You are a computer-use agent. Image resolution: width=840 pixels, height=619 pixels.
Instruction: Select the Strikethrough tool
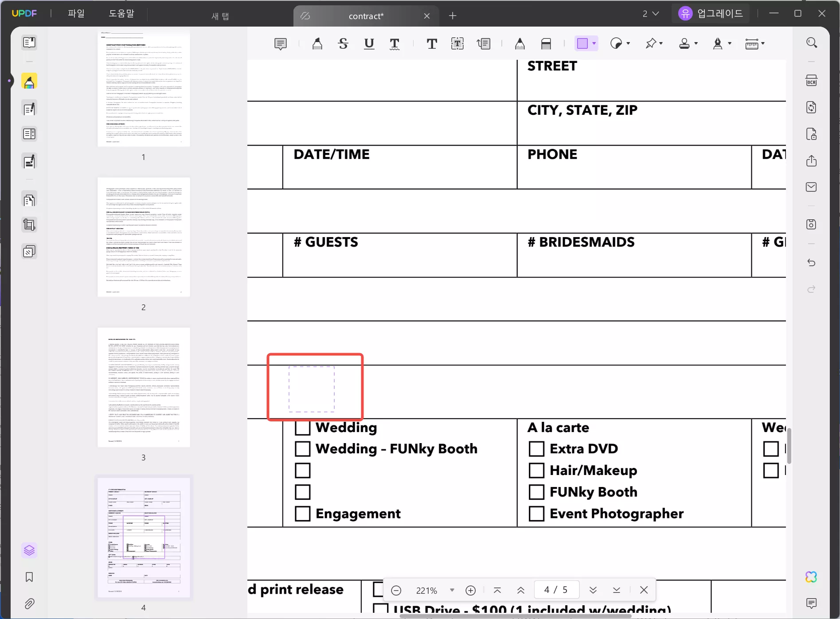[343, 44]
